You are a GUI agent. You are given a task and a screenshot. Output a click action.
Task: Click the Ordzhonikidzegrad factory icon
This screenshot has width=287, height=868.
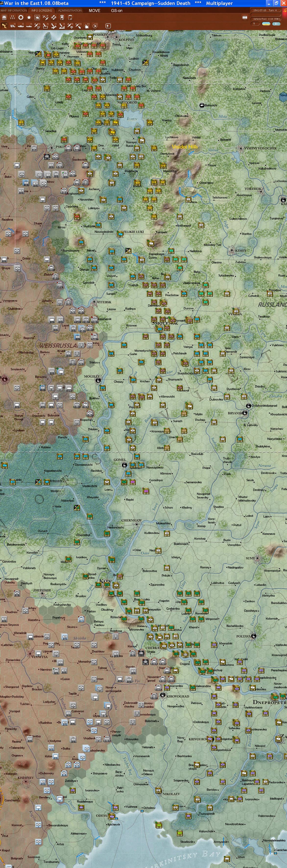[248, 406]
